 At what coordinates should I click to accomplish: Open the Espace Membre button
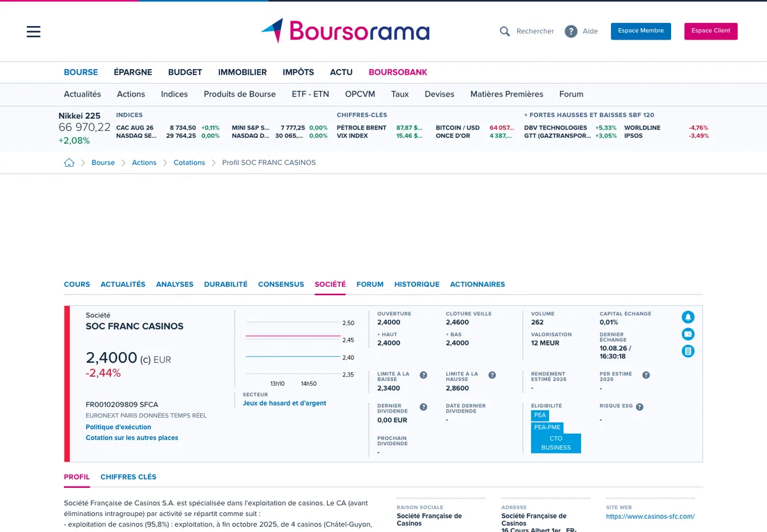pos(641,31)
